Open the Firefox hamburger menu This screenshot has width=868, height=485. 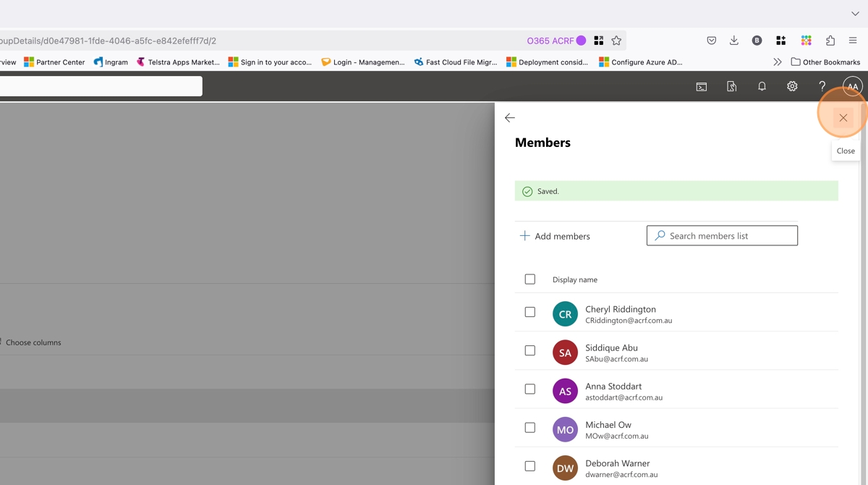(x=854, y=41)
